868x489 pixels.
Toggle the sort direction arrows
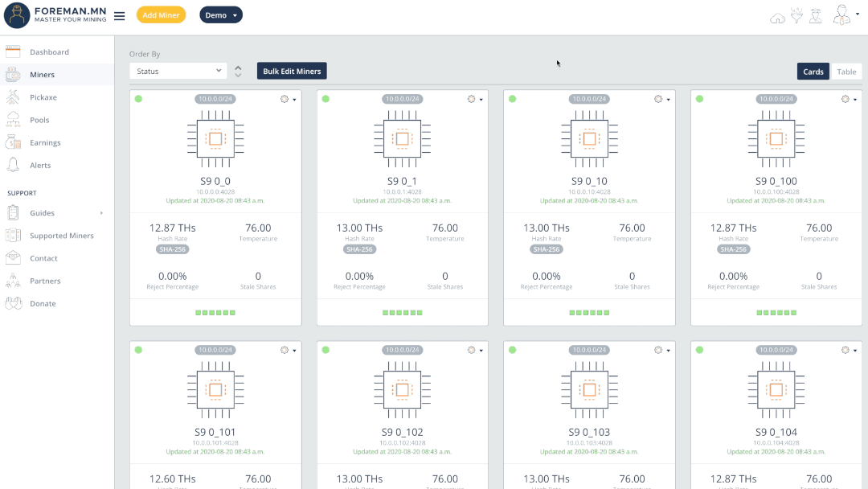pyautogui.click(x=238, y=71)
